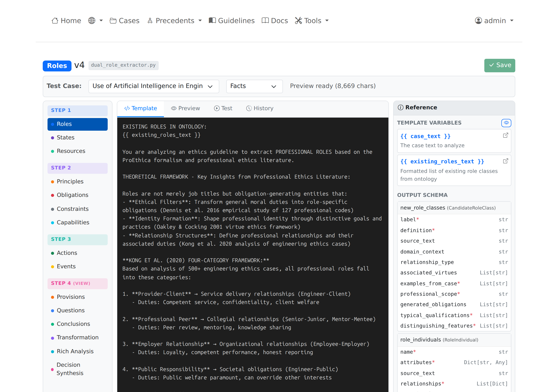Click inside the template editor text area
The height and width of the screenshot is (392, 558).
tap(252, 255)
